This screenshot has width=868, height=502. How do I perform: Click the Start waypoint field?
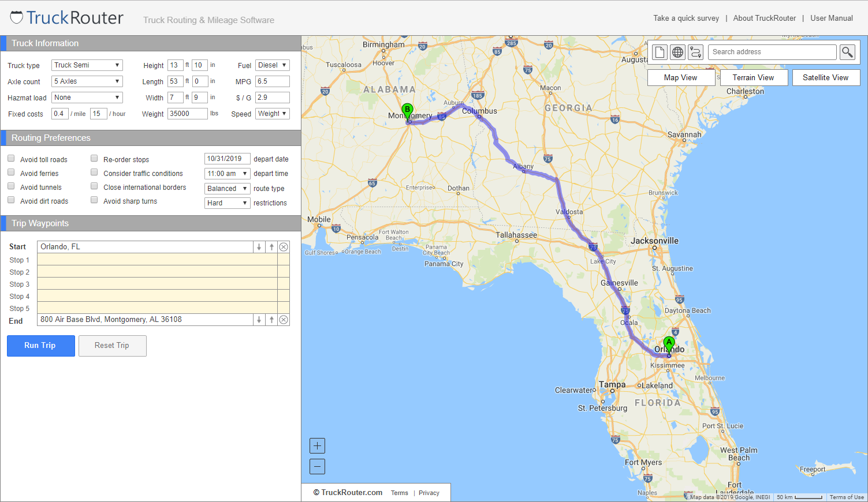pos(145,247)
